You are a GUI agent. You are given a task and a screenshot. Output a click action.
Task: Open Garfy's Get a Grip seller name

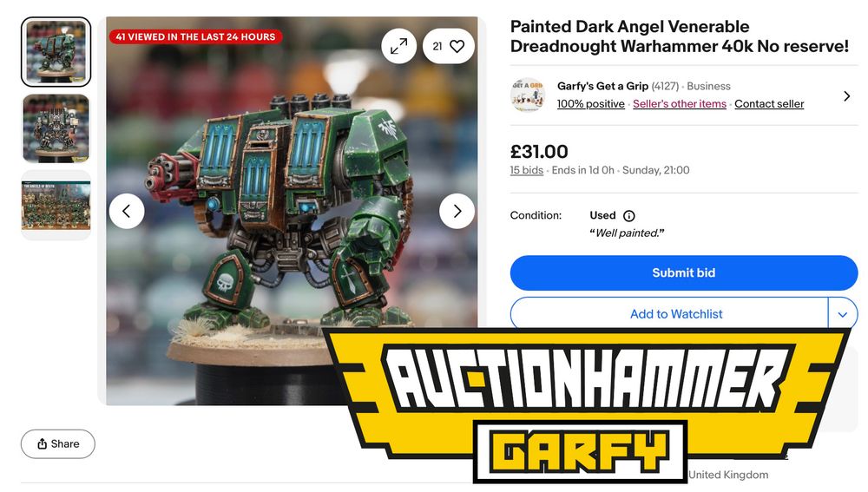(x=602, y=86)
